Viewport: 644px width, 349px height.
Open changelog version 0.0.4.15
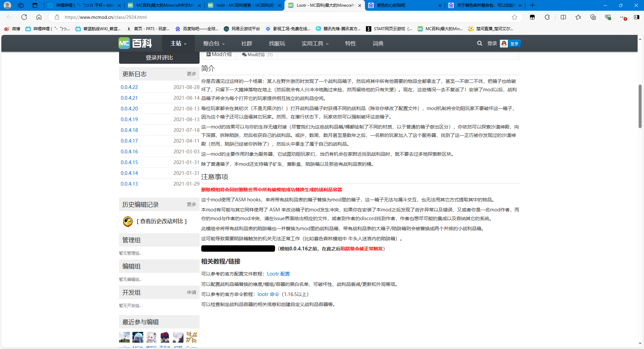[x=129, y=162]
